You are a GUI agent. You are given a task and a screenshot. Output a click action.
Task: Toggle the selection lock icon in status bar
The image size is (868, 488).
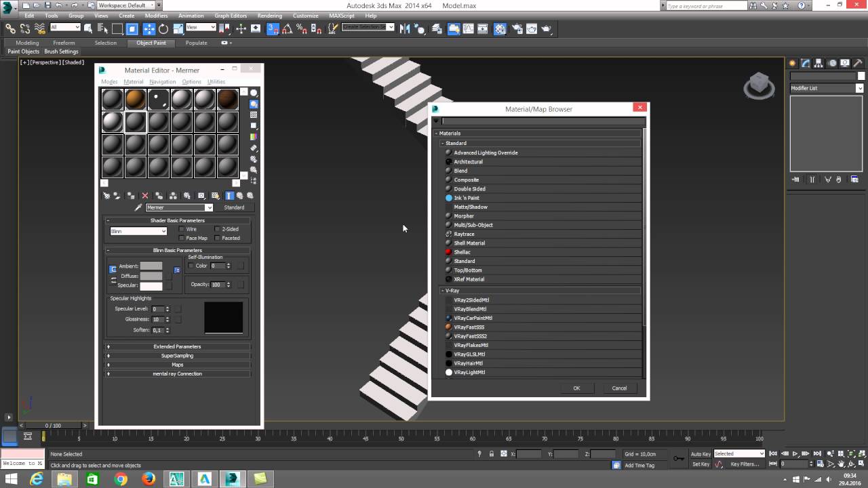491,453
